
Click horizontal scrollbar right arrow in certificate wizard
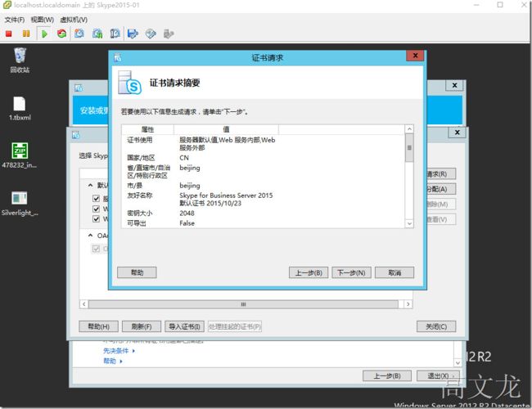click(408, 304)
